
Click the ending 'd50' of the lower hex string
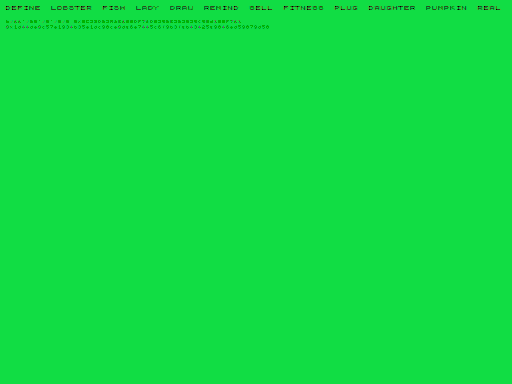pos(264,27)
